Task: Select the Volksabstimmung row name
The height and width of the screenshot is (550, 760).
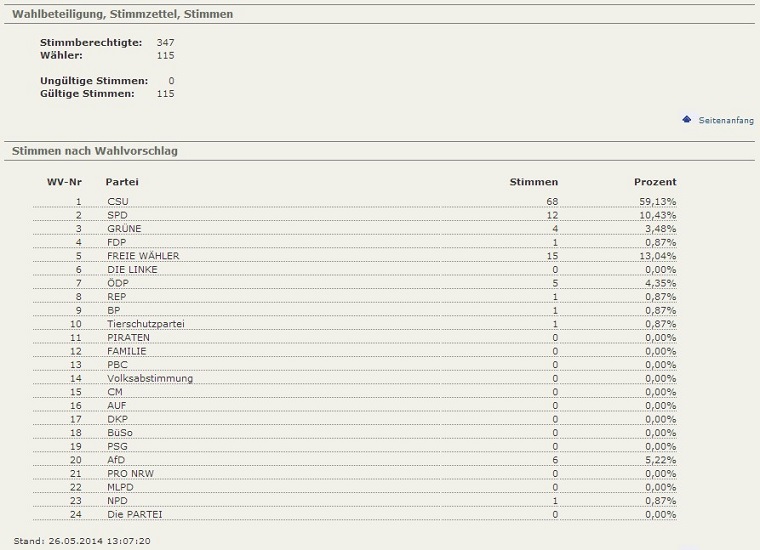Action: [x=150, y=378]
